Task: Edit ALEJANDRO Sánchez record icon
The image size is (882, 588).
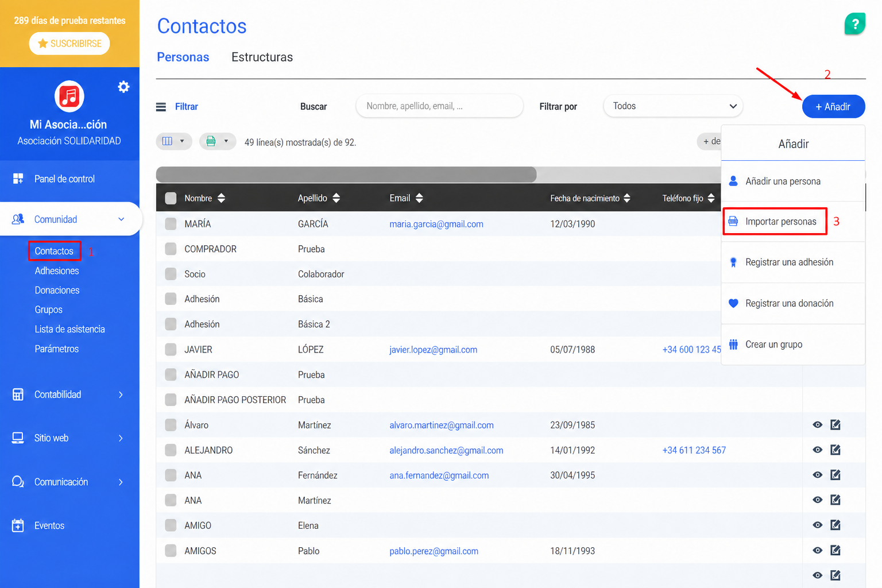Action: point(835,450)
